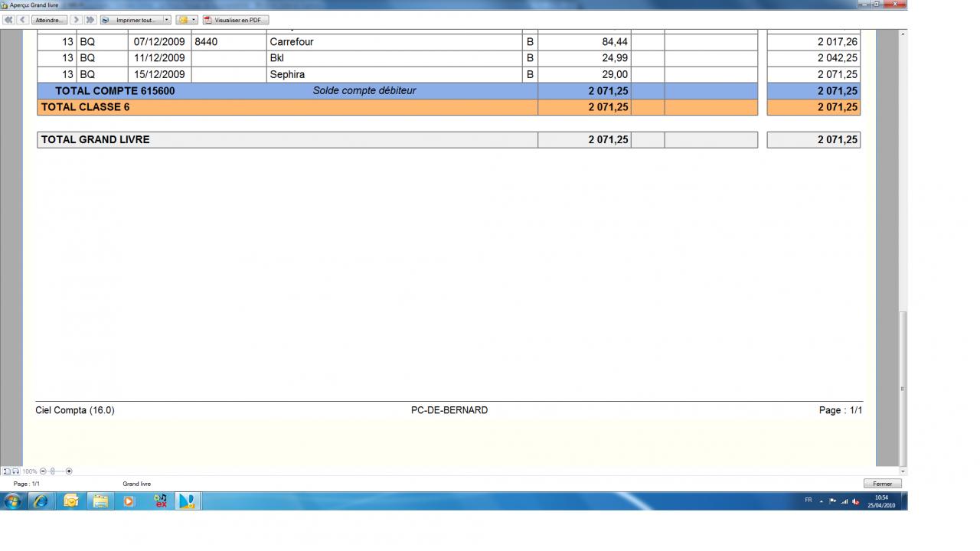Expand the envelope button dropdown arrow
This screenshot has height=551, width=980.
pos(194,20)
